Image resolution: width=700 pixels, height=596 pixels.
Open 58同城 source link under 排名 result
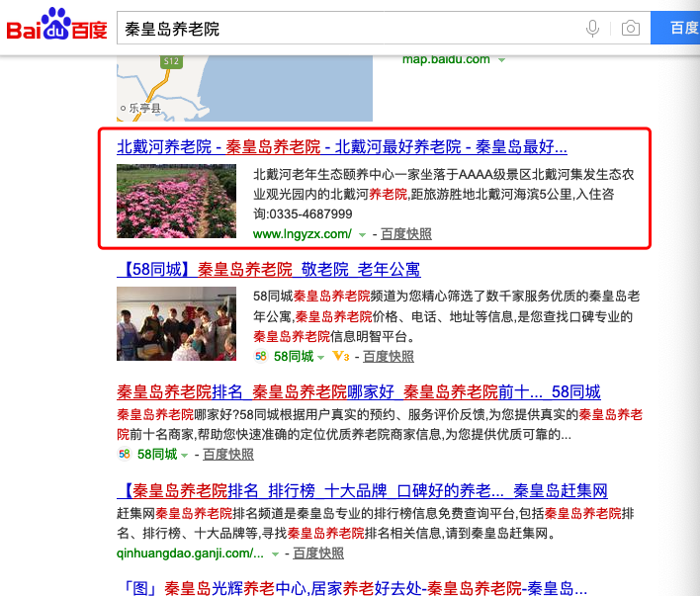pos(157,454)
